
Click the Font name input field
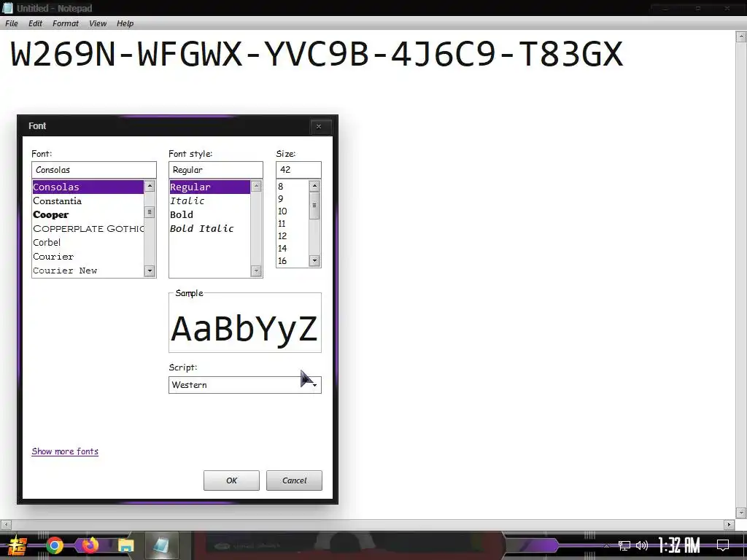click(x=94, y=170)
